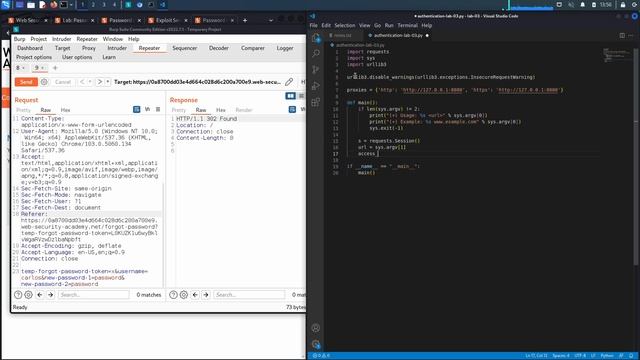The width and height of the screenshot is (640, 360).
Task: Open VS Code Accounts icon
Action: pyautogui.click(x=316, y=328)
